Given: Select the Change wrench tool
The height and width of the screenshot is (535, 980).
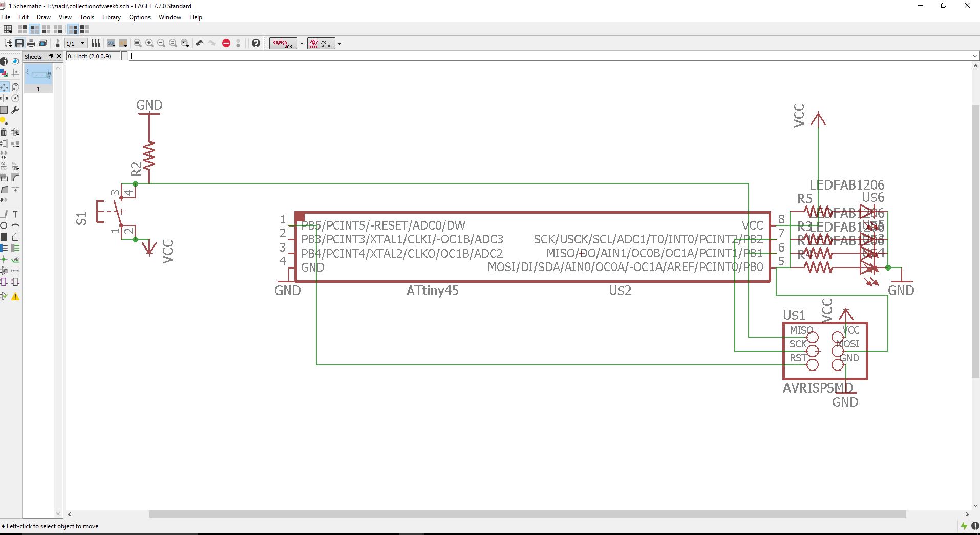Looking at the screenshot, I should click(x=15, y=110).
